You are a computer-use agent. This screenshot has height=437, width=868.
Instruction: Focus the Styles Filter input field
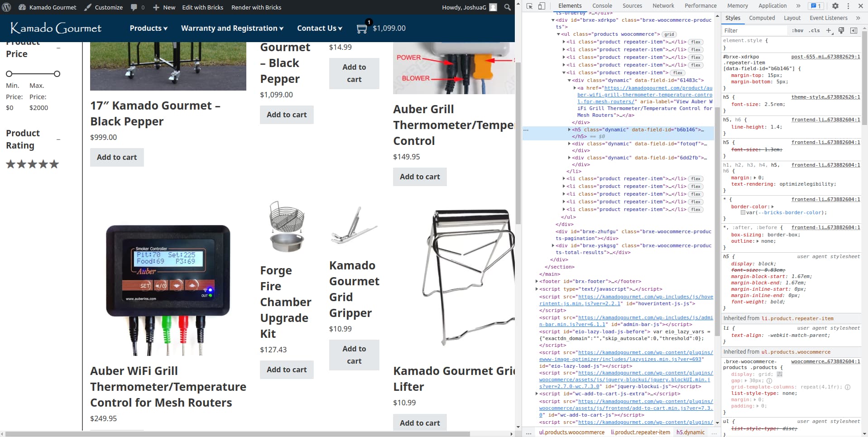click(x=754, y=30)
